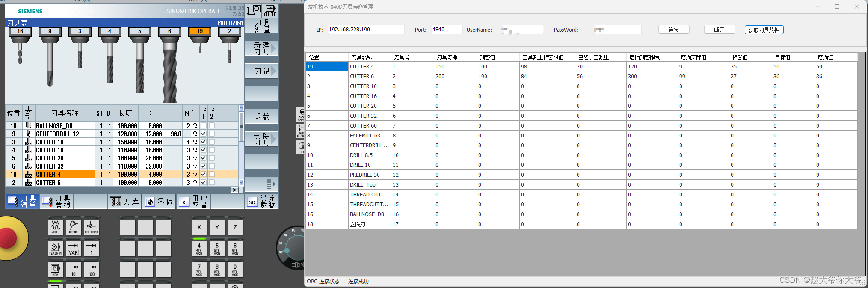This screenshot has width=868, height=288.
Task: Uncheck column 1 checkbox for CUTTER 10
Action: (204, 142)
